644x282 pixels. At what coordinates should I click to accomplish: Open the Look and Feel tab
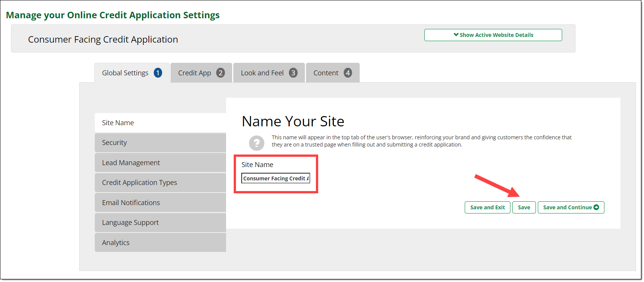click(262, 73)
